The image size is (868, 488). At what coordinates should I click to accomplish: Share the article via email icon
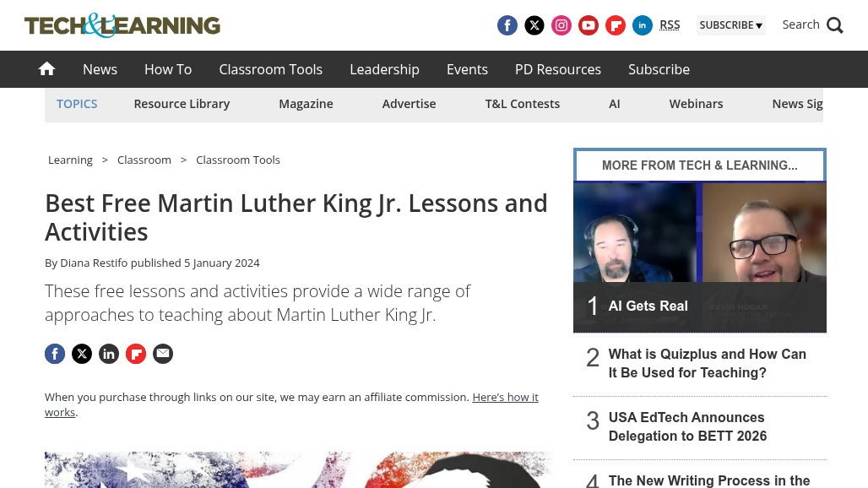coord(163,354)
